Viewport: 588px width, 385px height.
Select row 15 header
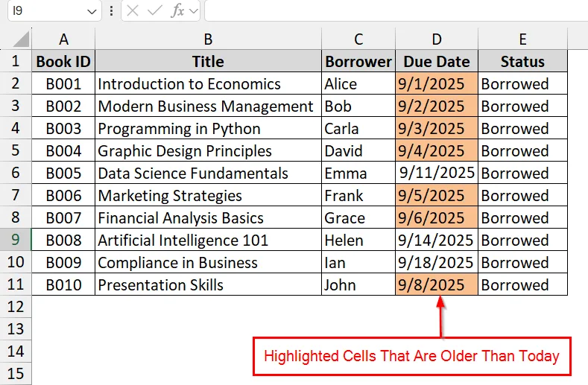[16, 373]
